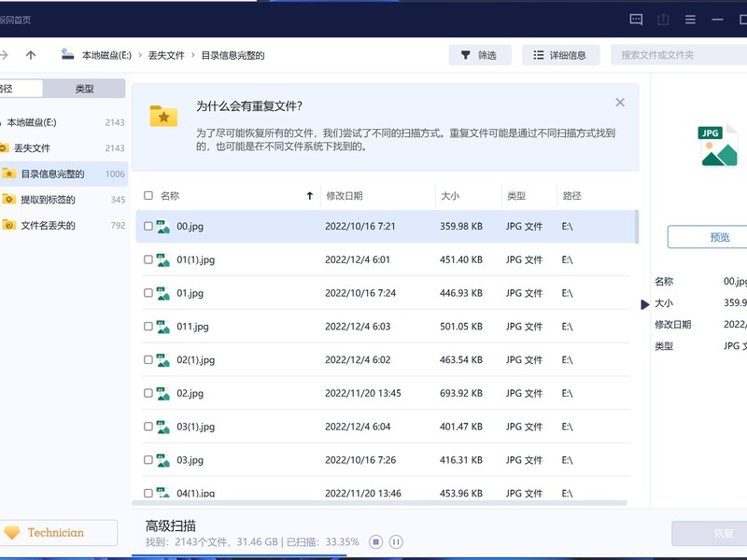This screenshot has height=560, width=747.
Task: Click the 预览 preview button
Action: 710,237
